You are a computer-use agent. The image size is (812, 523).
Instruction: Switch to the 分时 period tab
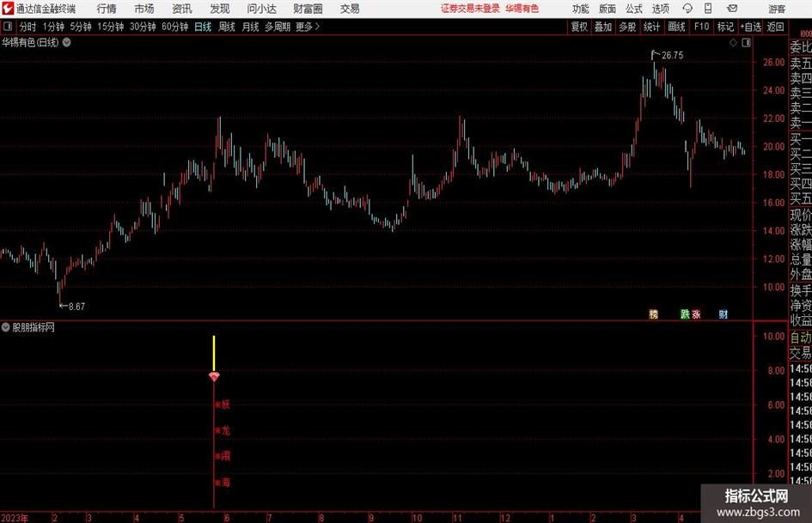27,27
